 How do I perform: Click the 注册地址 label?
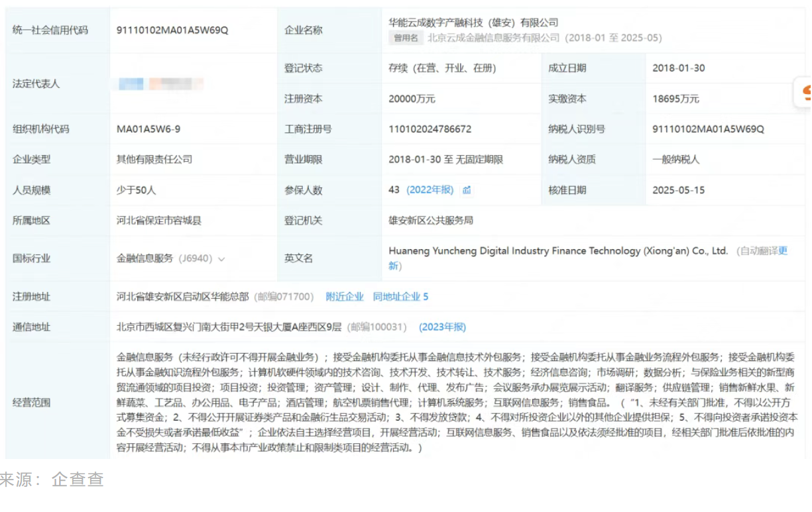click(x=31, y=297)
